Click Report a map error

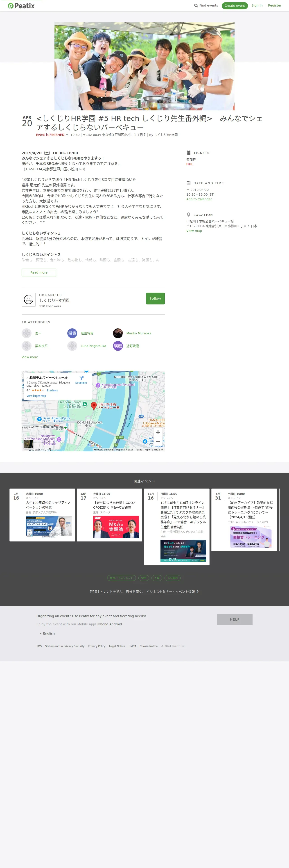click(154, 450)
